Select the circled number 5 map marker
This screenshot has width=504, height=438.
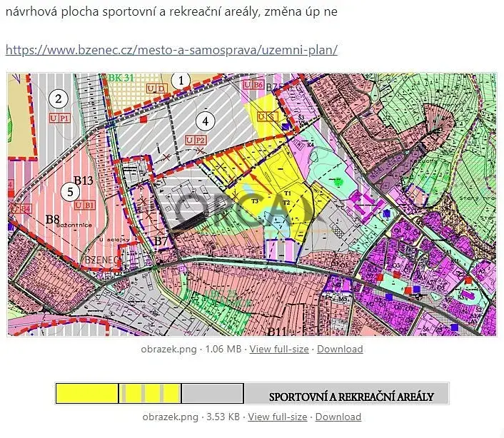(69, 191)
